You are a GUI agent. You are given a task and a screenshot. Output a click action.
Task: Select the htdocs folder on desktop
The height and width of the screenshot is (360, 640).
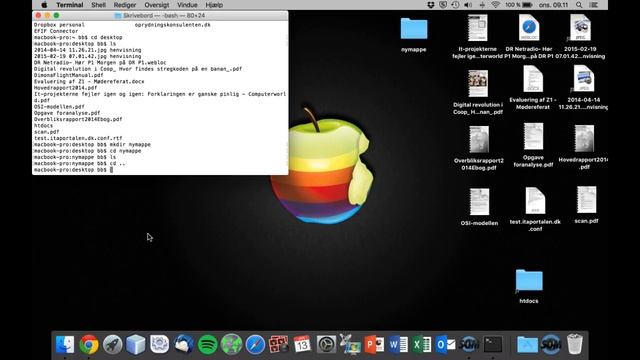point(529,286)
